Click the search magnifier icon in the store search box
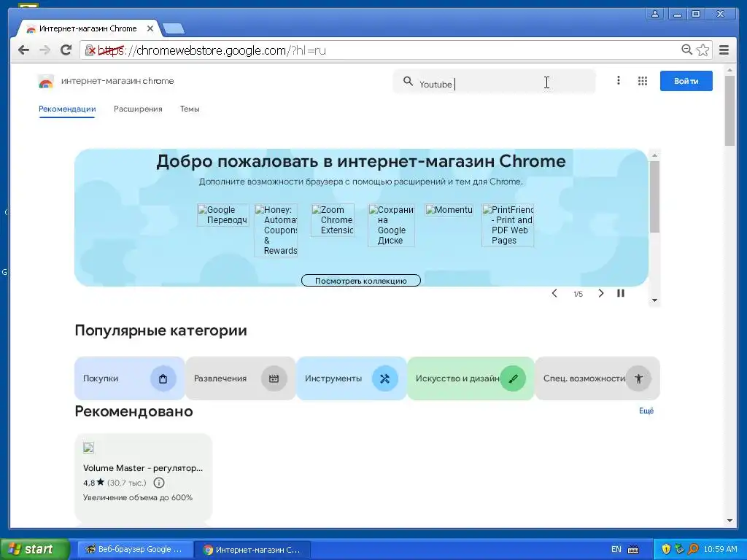 click(408, 82)
